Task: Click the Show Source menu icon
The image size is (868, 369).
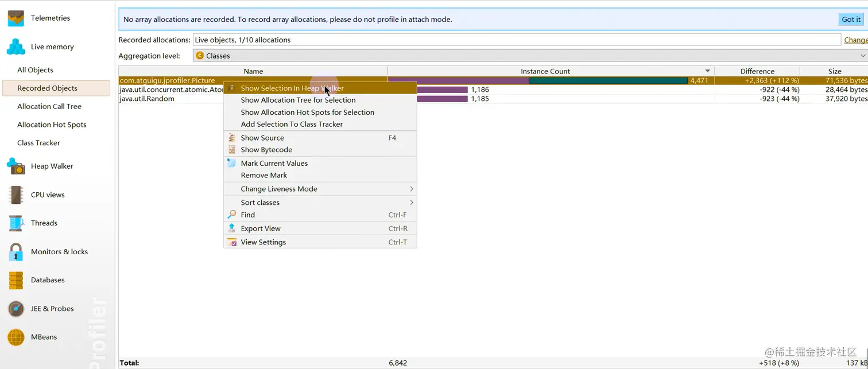Action: coord(232,138)
